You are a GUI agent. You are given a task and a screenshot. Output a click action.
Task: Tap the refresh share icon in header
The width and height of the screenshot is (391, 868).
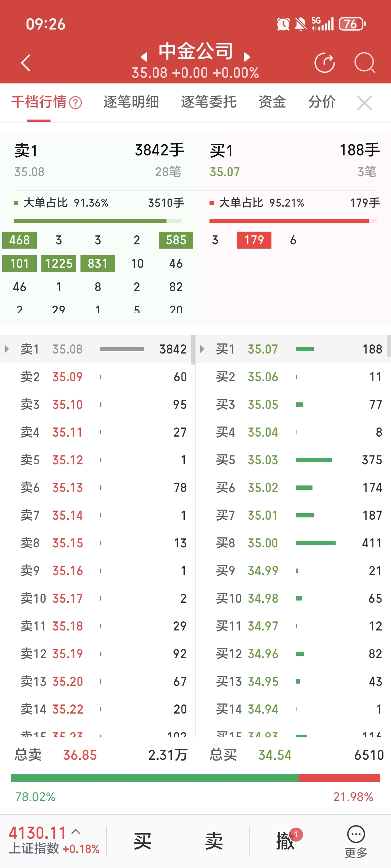tap(324, 63)
